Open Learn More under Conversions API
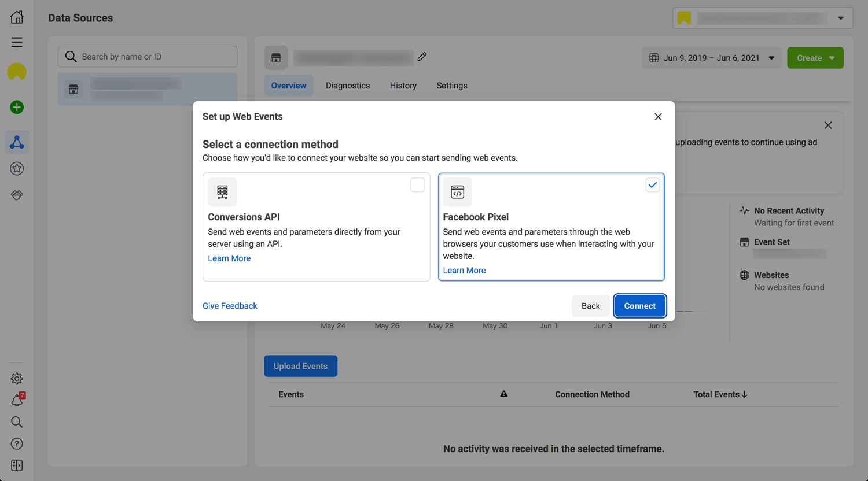Image resolution: width=868 pixels, height=481 pixels. pos(229,258)
